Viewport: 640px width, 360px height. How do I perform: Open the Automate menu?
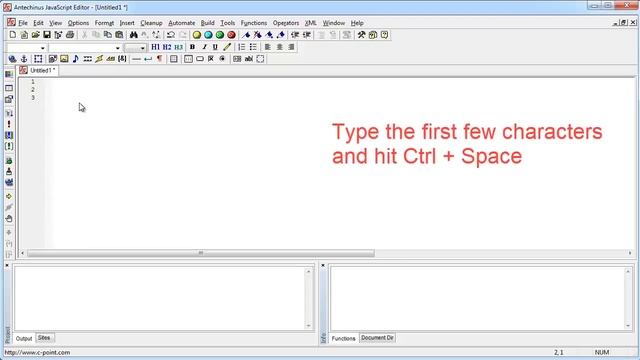[182, 23]
